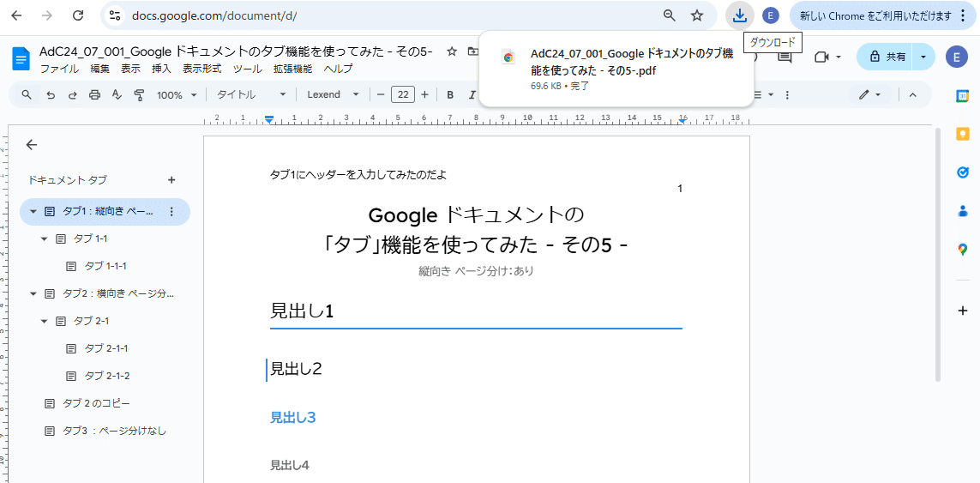Image resolution: width=980 pixels, height=483 pixels.
Task: Open the Chrome downloads icon
Action: point(740,15)
